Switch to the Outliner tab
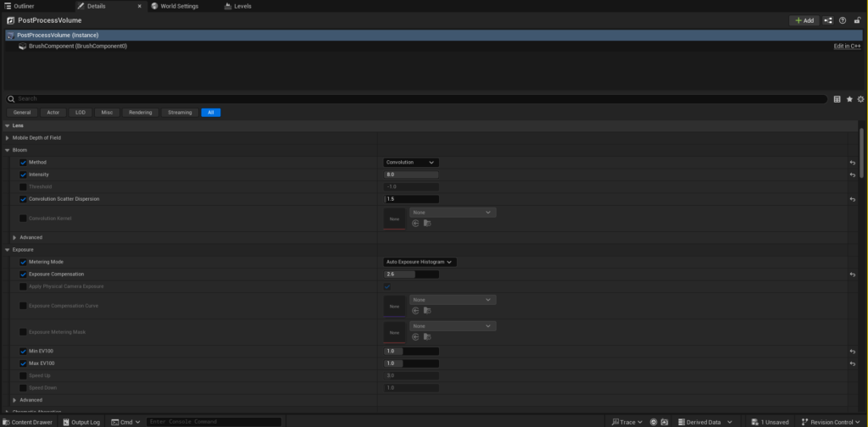Viewport: 868px width, 427px height. (20, 6)
